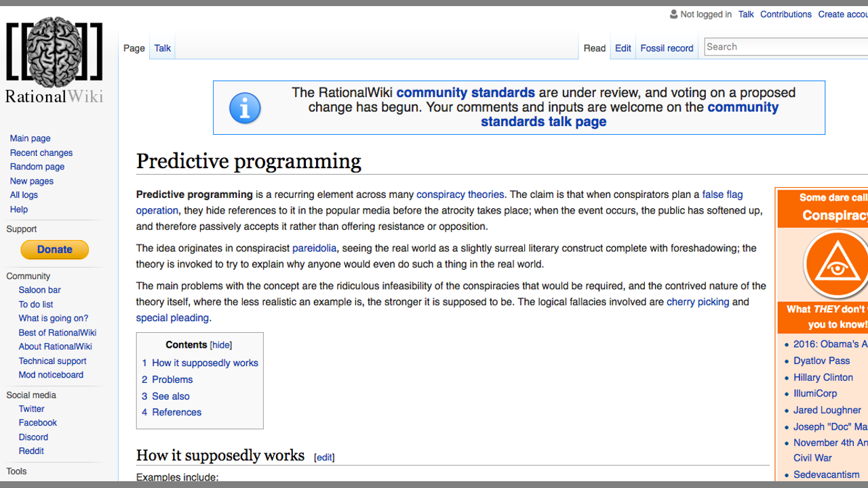
Task: Go to Random page in sidebar
Action: (37, 167)
